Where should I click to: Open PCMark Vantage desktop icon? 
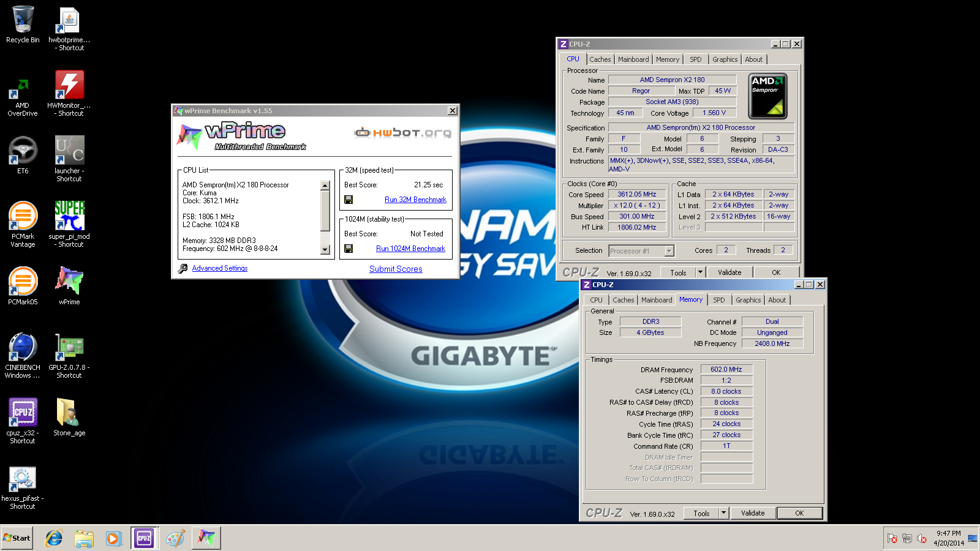tap(23, 225)
